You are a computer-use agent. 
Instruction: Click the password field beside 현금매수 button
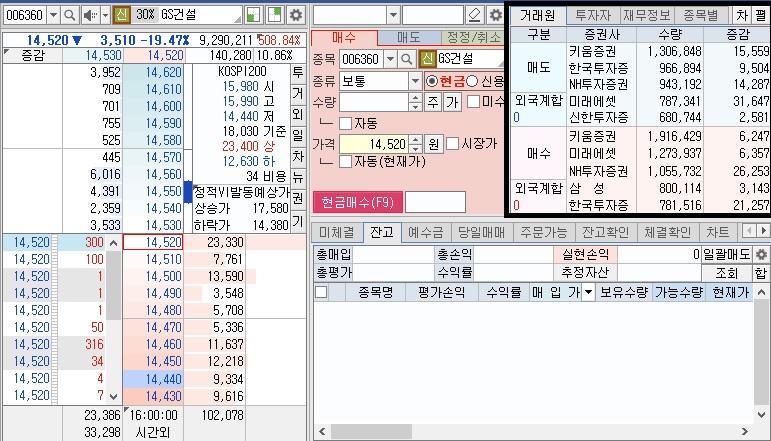tap(435, 202)
